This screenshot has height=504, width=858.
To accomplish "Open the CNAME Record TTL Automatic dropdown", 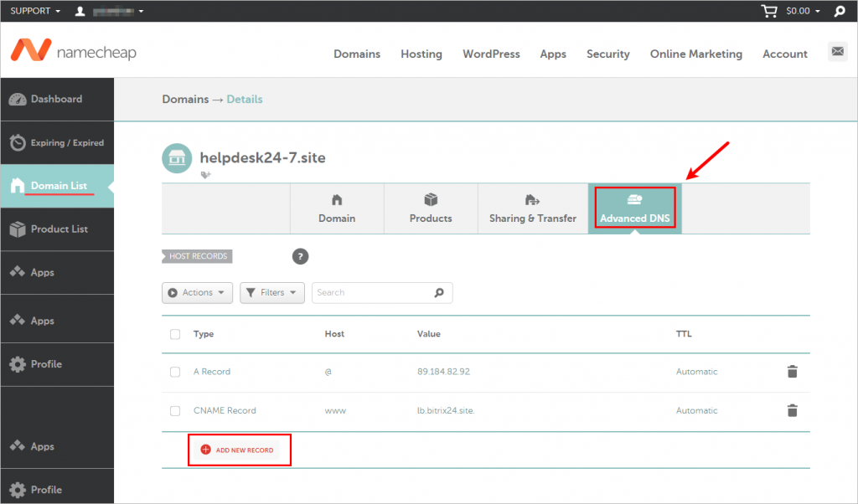I will 696,410.
